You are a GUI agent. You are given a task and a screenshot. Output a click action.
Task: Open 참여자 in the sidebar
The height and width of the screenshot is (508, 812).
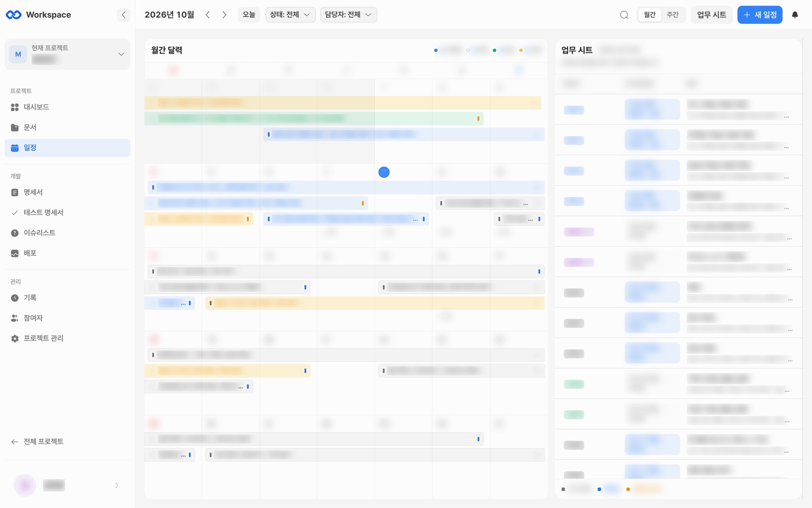(67, 319)
